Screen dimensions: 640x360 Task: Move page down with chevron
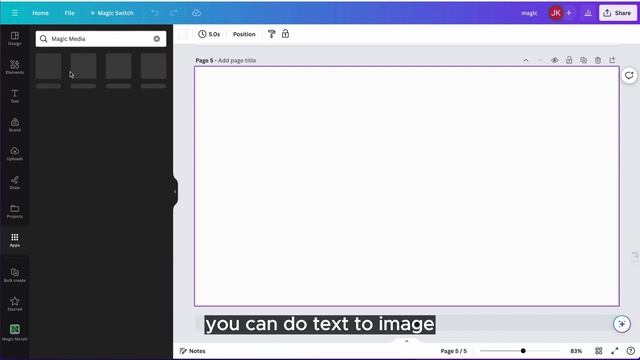coord(540,60)
